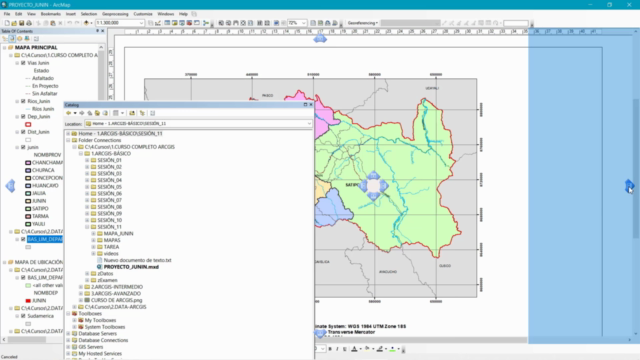The image size is (640, 360).
Task: Open the Insert menu
Action: click(x=71, y=14)
